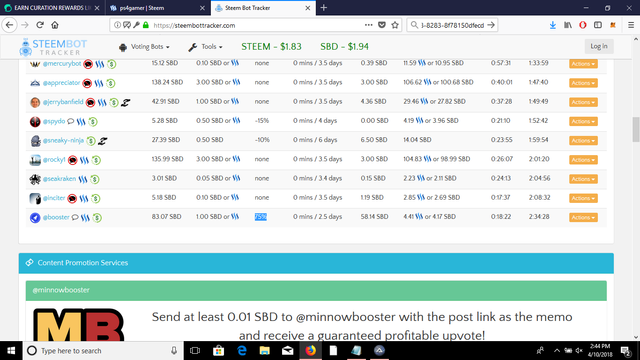Click the red no-comment icon beside @mercurybot
This screenshot has width=640, height=360.
pos(88,64)
